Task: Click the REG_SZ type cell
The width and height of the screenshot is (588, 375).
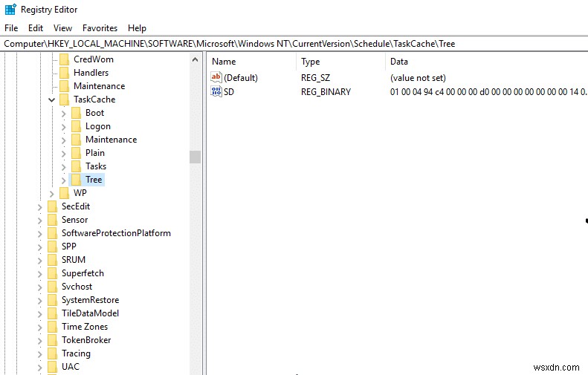Action: (315, 78)
